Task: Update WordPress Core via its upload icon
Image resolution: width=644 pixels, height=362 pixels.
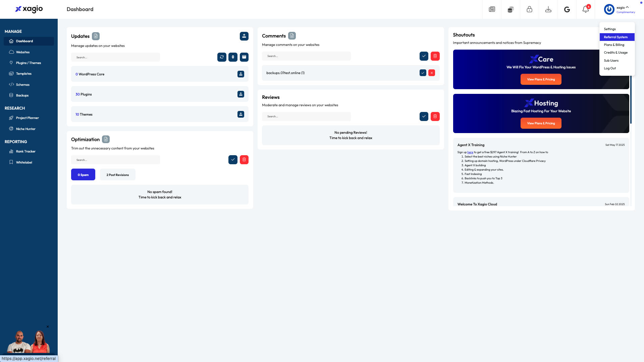Action: coord(241,74)
